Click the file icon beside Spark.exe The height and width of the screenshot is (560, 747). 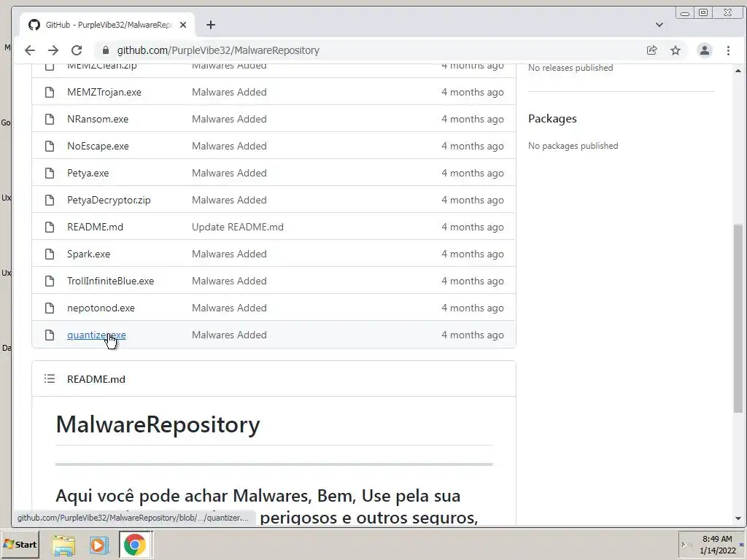50,254
